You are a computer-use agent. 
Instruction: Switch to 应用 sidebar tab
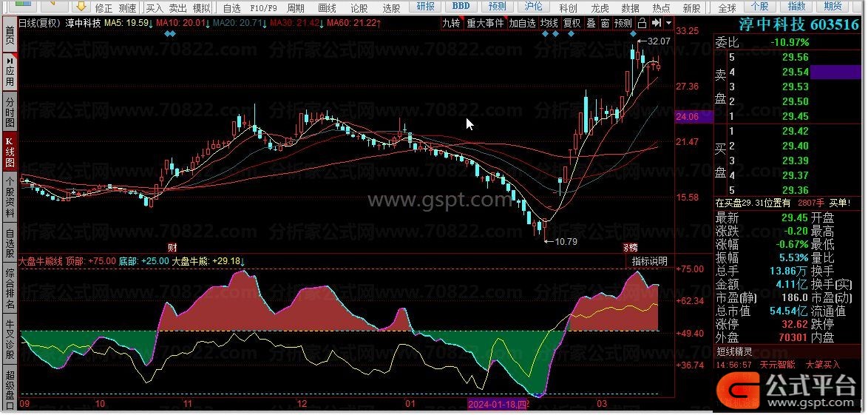pyautogui.click(x=10, y=72)
